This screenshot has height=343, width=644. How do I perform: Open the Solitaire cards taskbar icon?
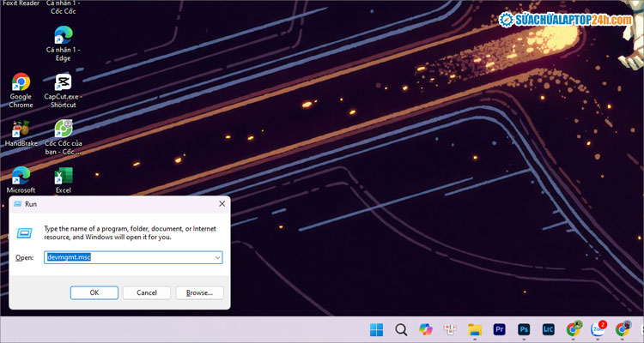click(450, 329)
